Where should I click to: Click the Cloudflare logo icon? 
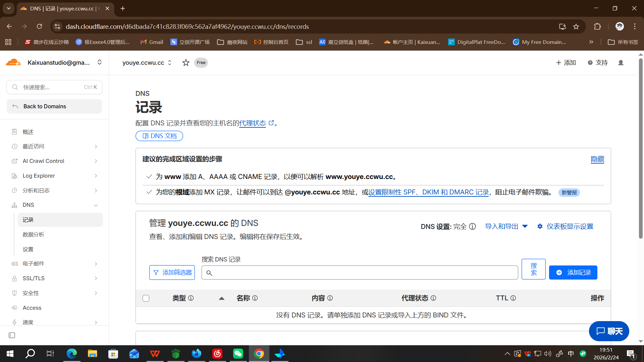13,62
